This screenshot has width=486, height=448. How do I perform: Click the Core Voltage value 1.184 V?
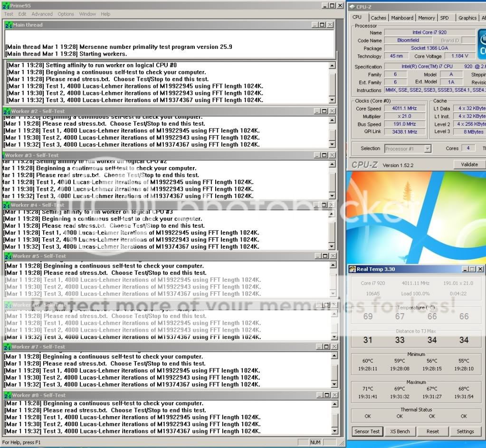[x=459, y=56]
